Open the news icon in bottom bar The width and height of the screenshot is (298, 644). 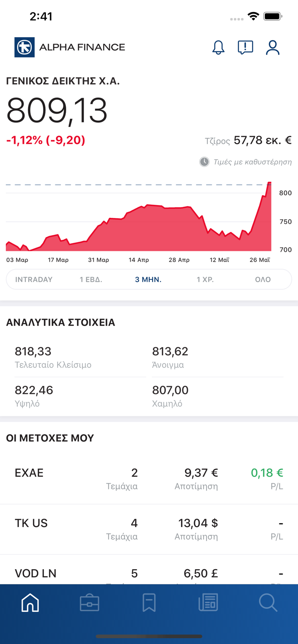(208, 603)
